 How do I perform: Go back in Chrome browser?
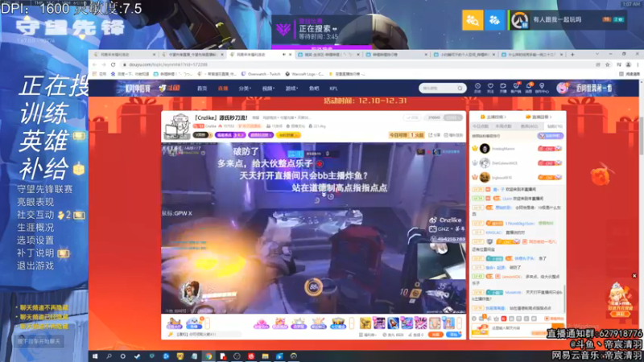click(95, 64)
